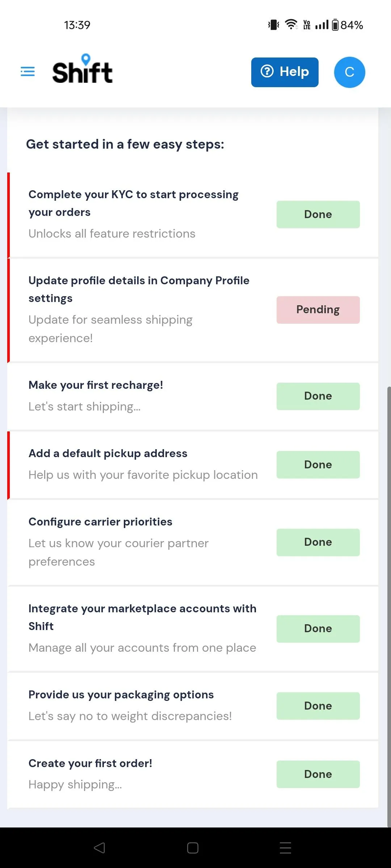This screenshot has height=868, width=391.
Task: Tap Done for packaging options step
Action: pos(318,706)
